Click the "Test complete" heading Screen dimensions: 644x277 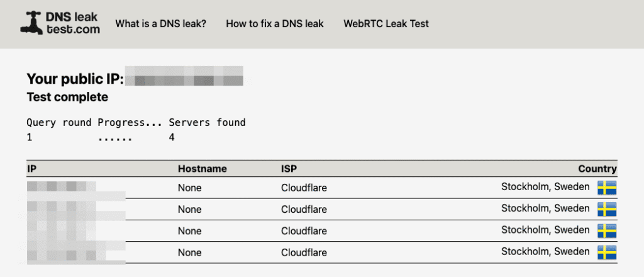coord(67,97)
